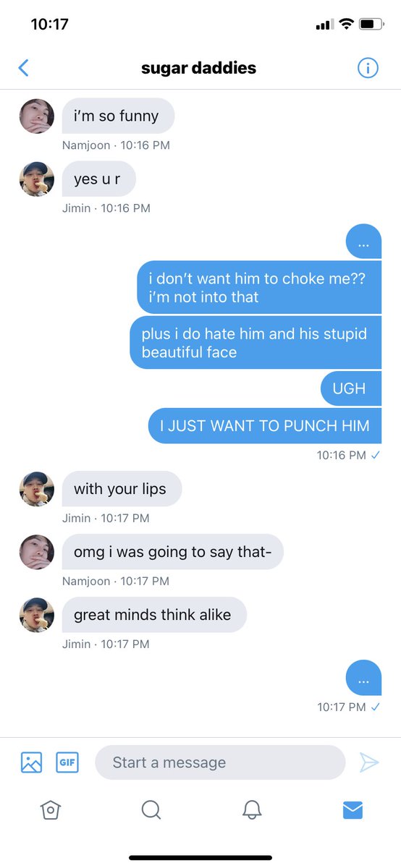The width and height of the screenshot is (401, 868).
Task: Open the GIF picker
Action: [67, 762]
